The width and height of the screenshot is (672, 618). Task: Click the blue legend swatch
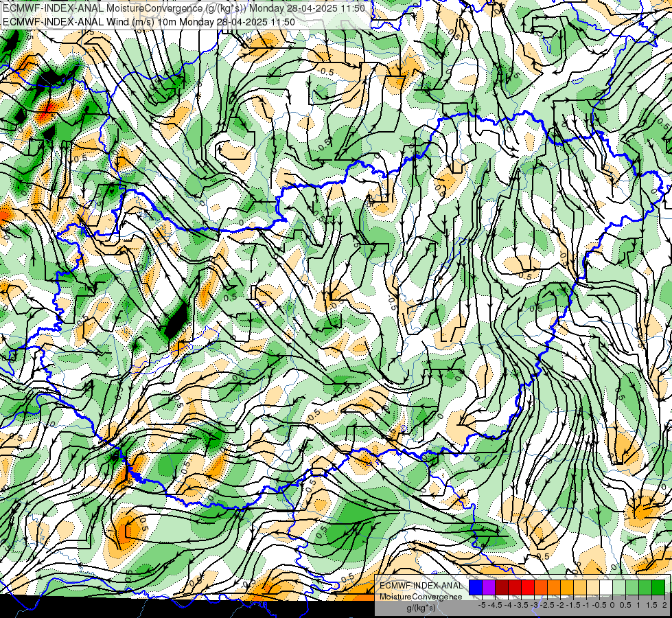click(x=476, y=588)
